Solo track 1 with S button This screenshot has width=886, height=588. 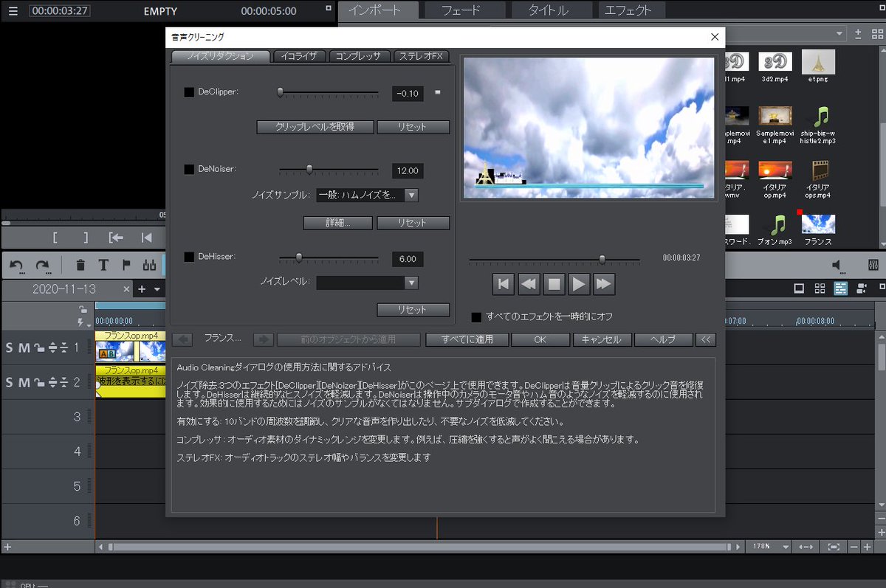point(10,347)
